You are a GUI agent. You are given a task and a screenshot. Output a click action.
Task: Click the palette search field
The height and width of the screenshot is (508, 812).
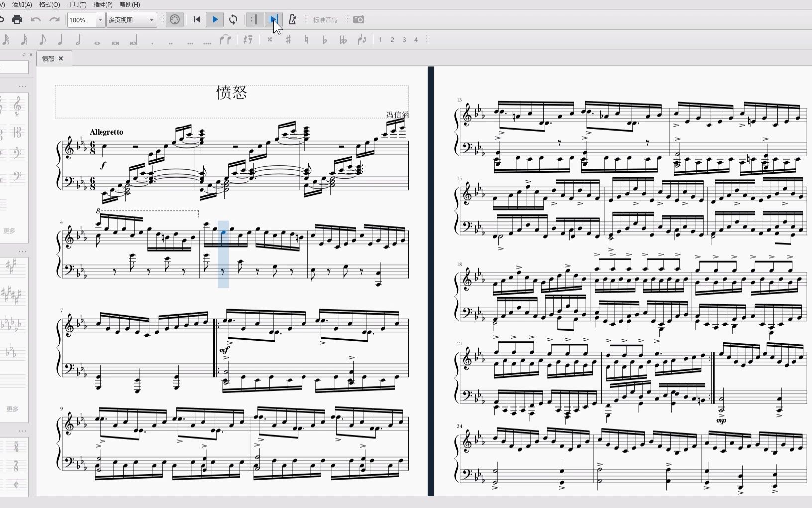pyautogui.click(x=14, y=67)
